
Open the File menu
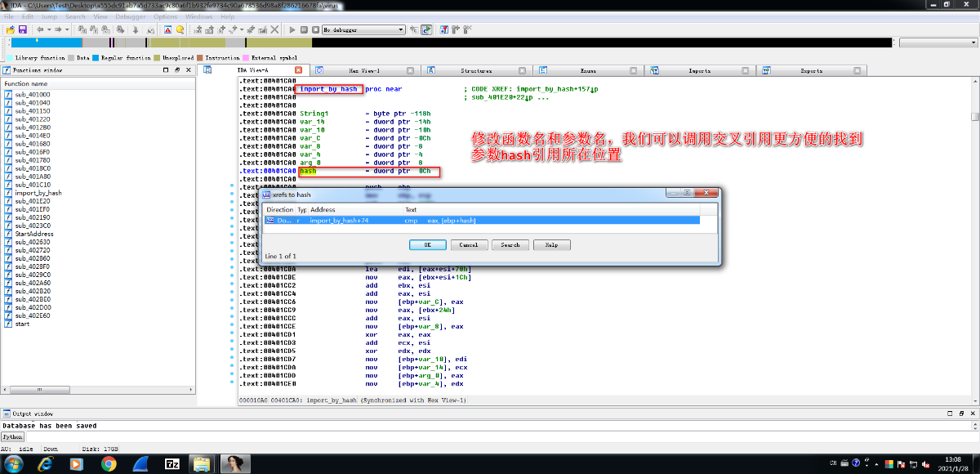7,16
